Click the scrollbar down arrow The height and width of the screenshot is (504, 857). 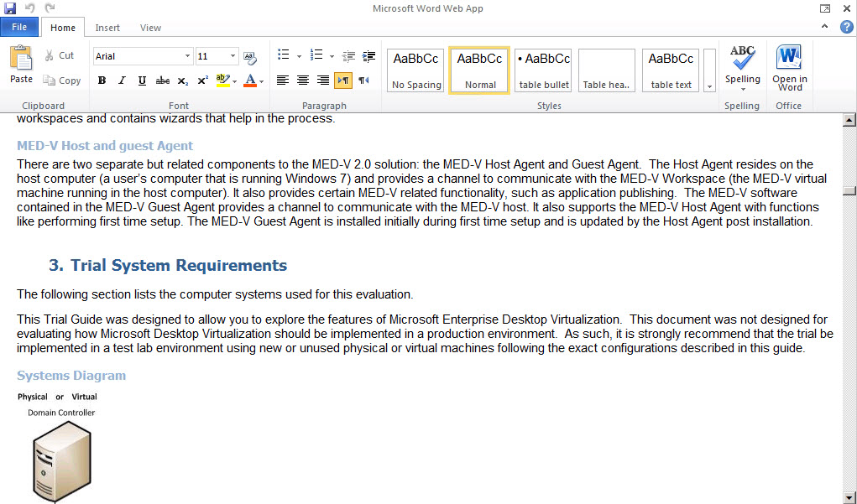pos(849,497)
